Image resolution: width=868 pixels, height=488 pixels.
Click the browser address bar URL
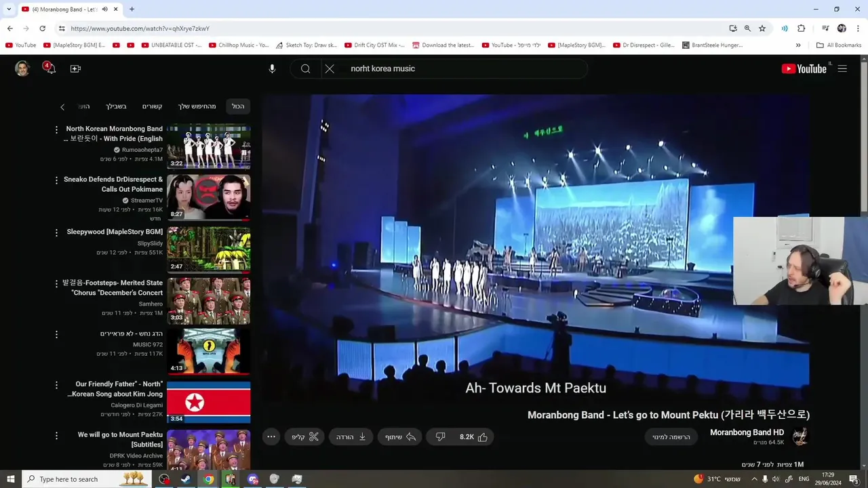pyautogui.click(x=140, y=28)
